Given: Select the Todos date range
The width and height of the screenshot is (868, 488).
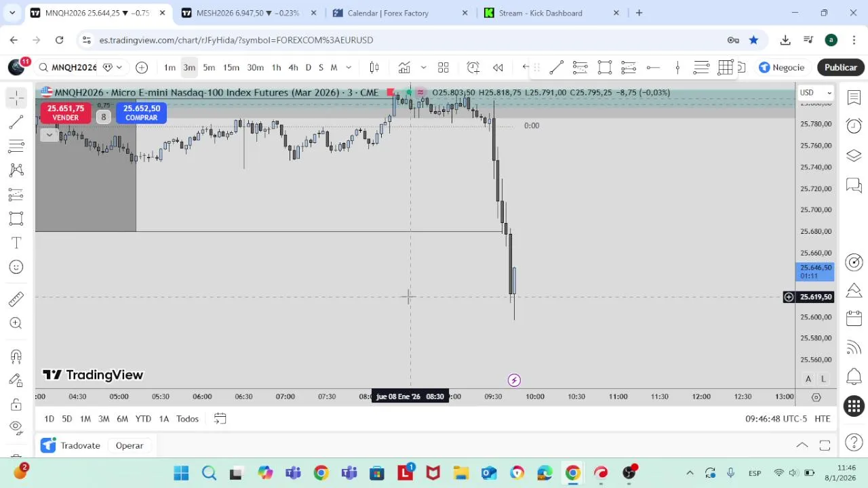Looking at the screenshot, I should pos(187,419).
